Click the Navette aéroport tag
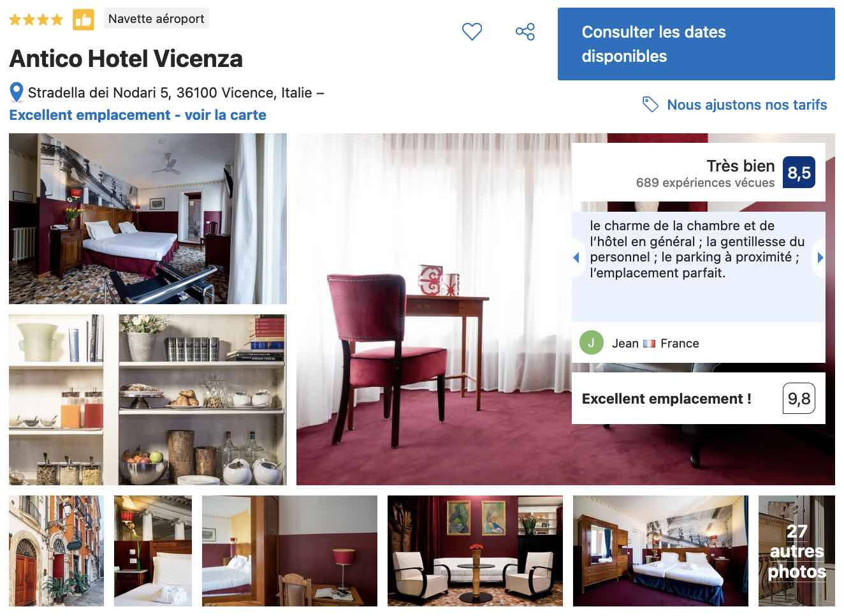The height and width of the screenshot is (616, 844). (156, 18)
